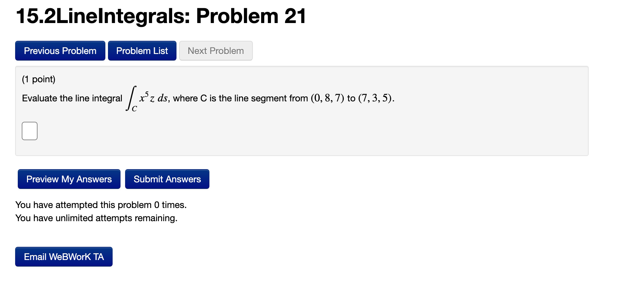This screenshot has width=644, height=285.
Task: Click the attempts remaining message
Action: 96,218
